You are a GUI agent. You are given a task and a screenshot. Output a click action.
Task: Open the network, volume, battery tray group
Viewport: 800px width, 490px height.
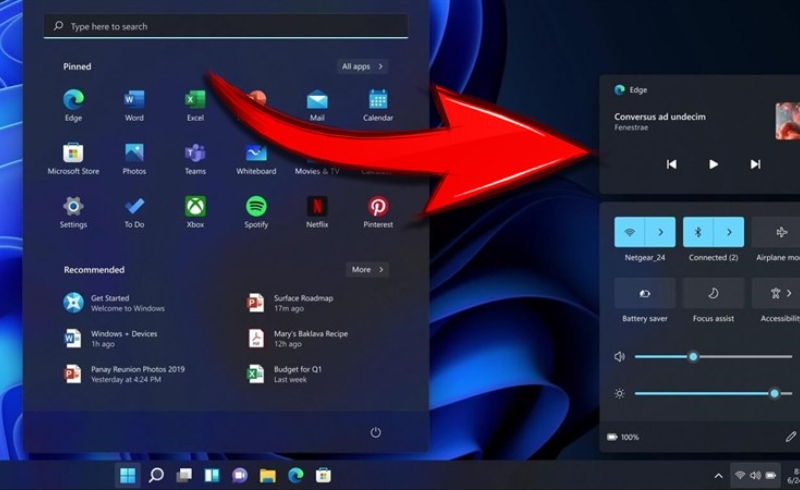coord(755,476)
